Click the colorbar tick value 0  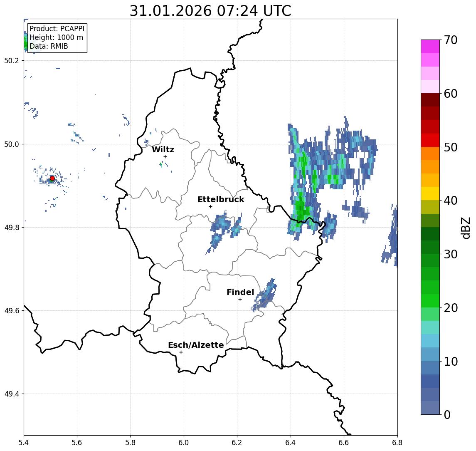tap(447, 414)
